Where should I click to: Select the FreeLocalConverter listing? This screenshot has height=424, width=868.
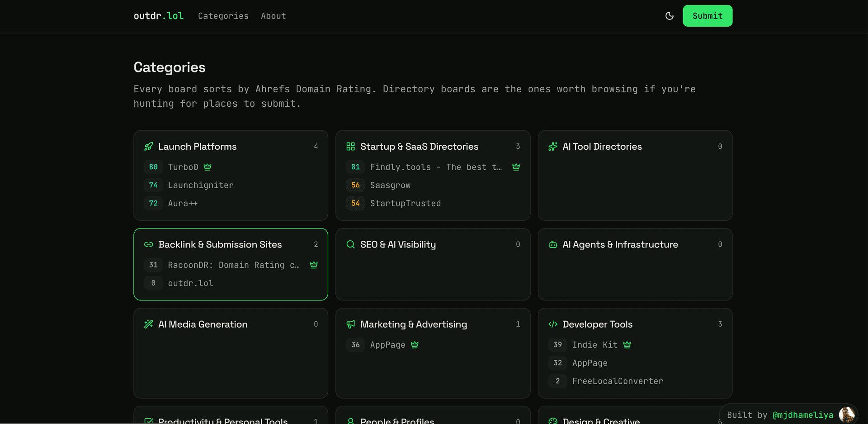618,381
